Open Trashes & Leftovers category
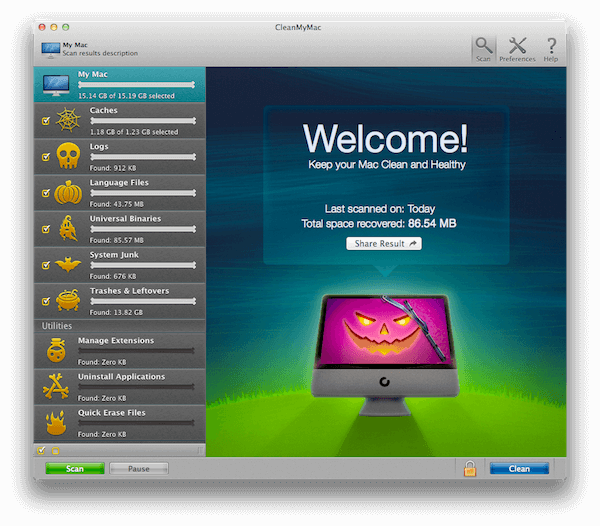The image size is (600, 526). 120,301
